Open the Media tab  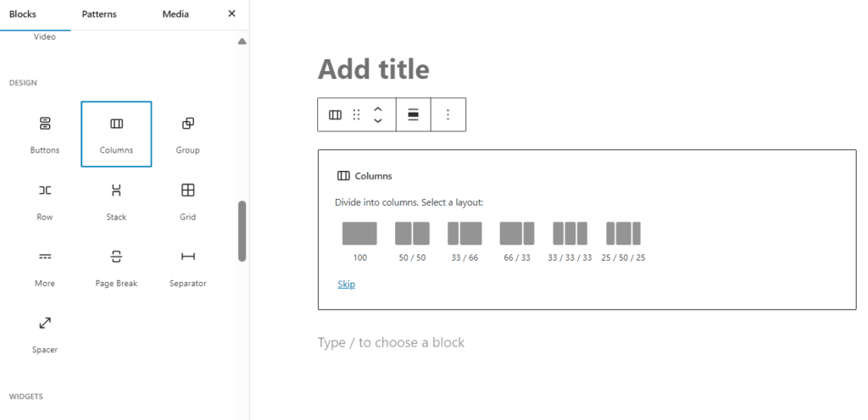pyautogui.click(x=175, y=14)
